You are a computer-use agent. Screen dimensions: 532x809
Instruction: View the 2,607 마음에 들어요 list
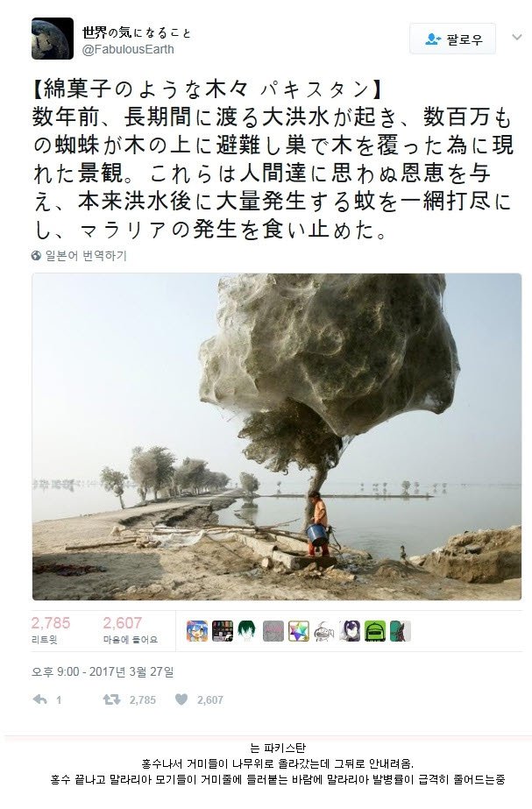tap(130, 630)
